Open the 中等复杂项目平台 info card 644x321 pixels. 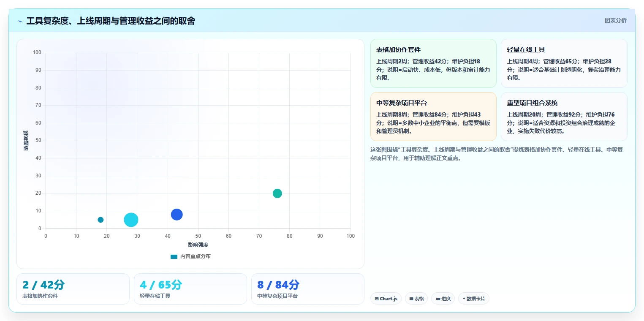pos(433,117)
